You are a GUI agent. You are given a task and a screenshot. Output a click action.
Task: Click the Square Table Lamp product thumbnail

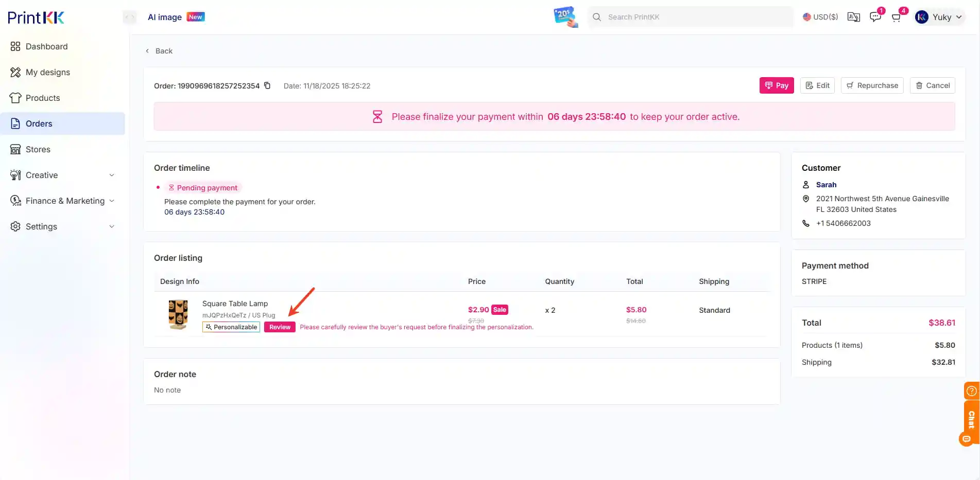click(178, 314)
